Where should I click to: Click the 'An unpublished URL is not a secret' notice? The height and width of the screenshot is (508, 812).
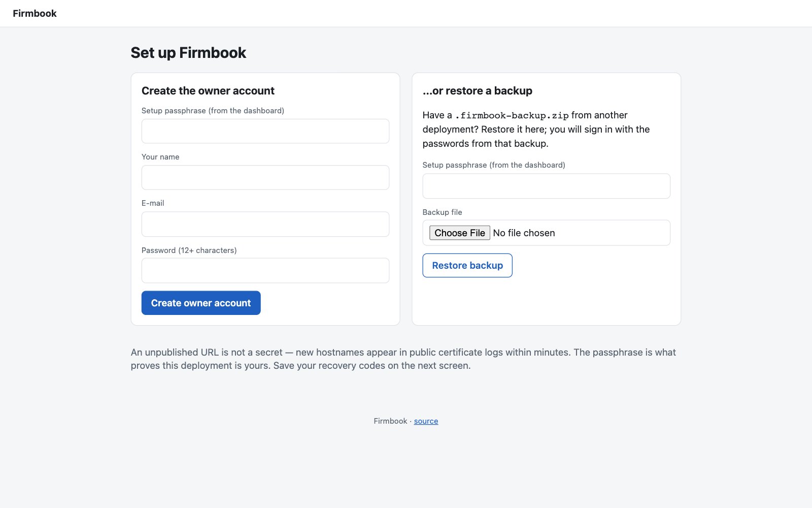click(x=403, y=359)
